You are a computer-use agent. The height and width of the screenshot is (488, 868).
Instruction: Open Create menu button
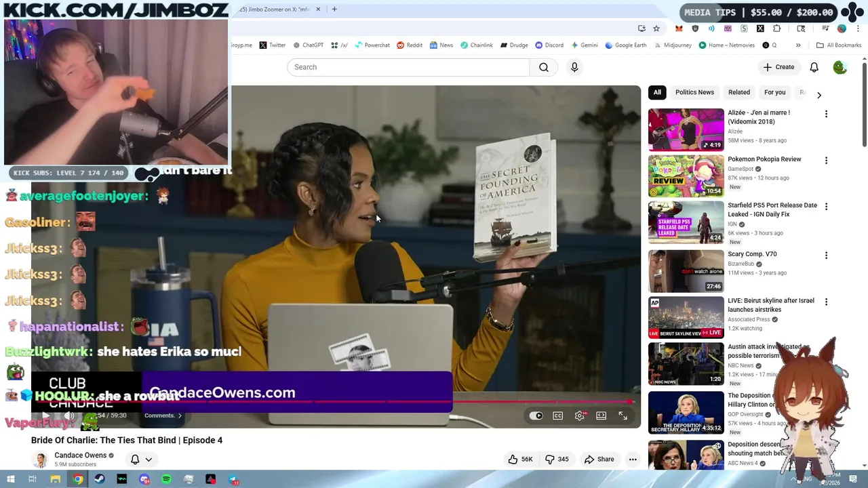point(778,67)
